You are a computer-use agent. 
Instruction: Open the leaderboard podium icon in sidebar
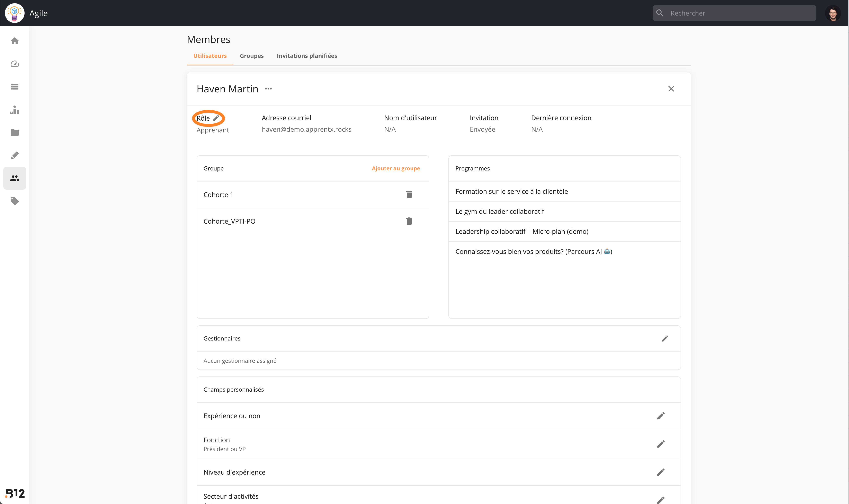[x=15, y=110]
